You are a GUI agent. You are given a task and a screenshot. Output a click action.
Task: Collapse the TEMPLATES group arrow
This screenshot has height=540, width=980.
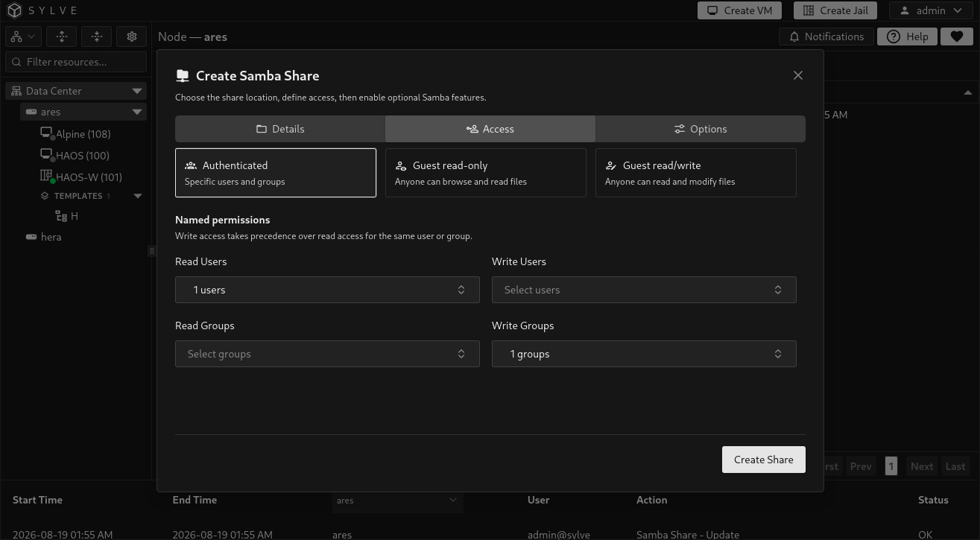138,196
